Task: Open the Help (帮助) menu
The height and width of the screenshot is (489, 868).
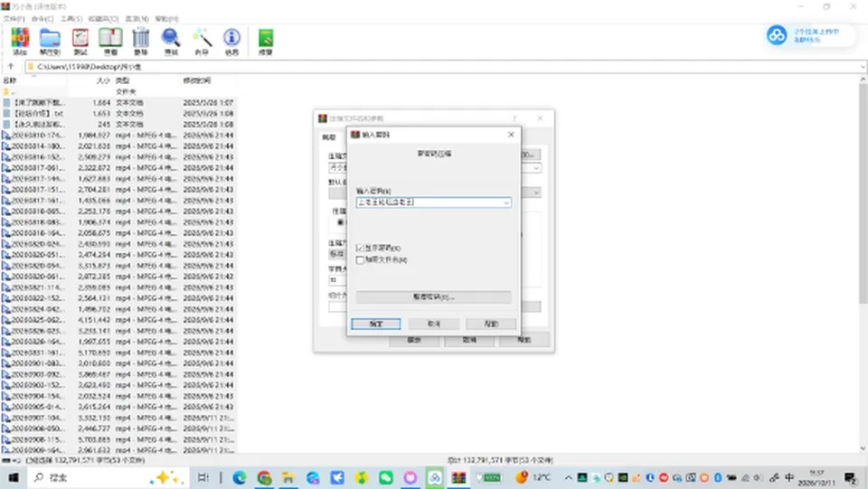Action: coord(166,19)
